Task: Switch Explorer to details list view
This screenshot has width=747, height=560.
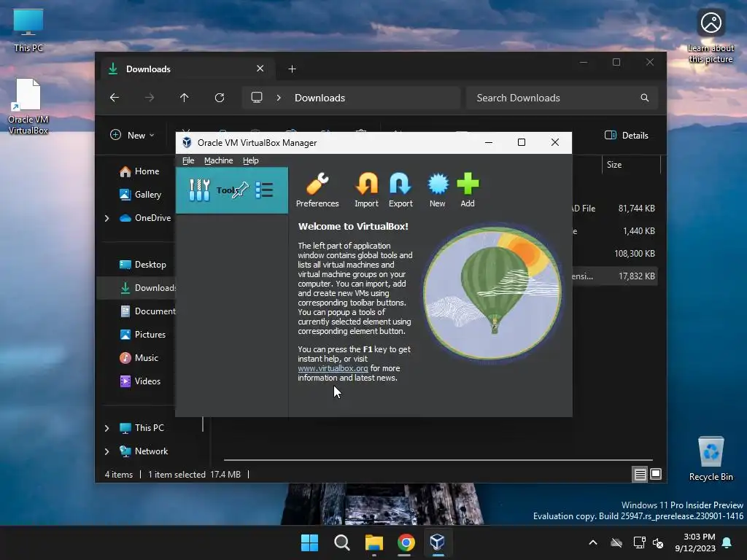Action: click(640, 474)
